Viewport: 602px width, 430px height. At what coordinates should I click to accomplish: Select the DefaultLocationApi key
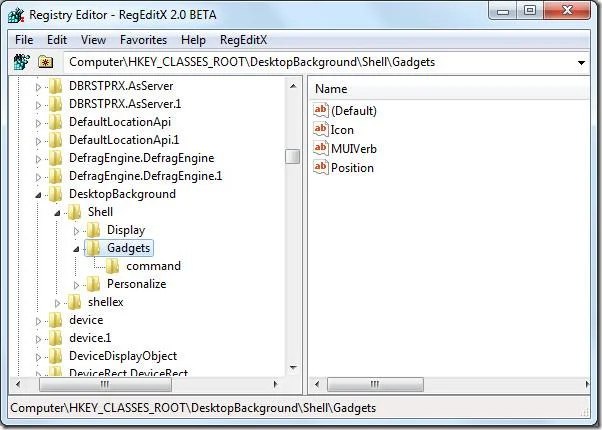click(x=120, y=122)
